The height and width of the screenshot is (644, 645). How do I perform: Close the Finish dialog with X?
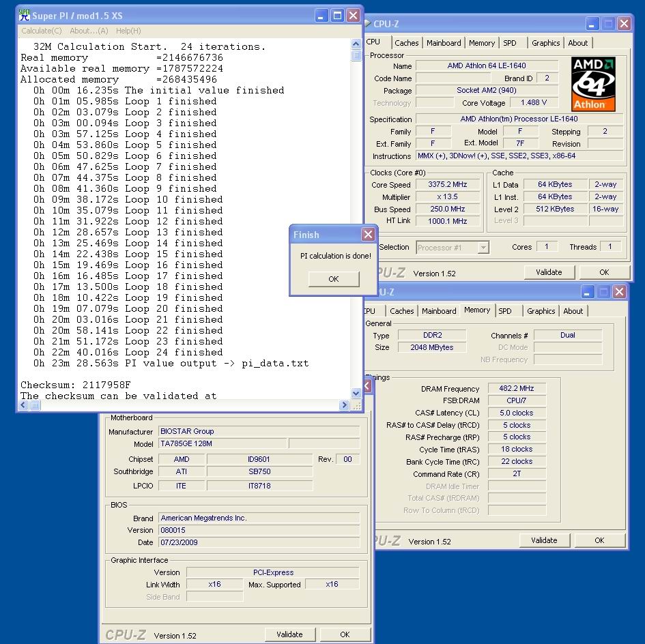point(368,235)
